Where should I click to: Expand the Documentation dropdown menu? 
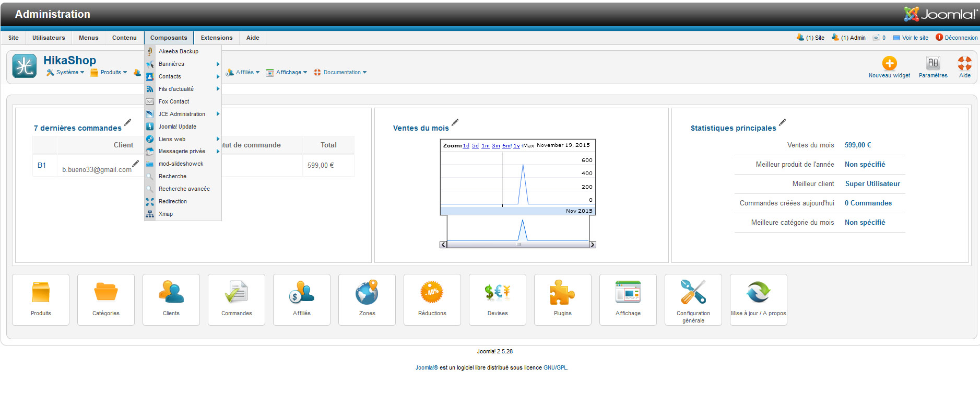pyautogui.click(x=340, y=73)
